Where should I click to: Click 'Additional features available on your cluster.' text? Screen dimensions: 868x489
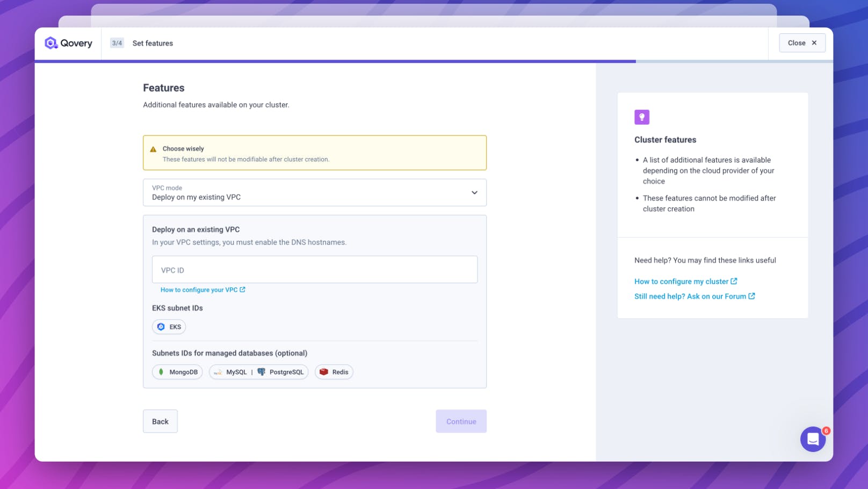pyautogui.click(x=216, y=105)
